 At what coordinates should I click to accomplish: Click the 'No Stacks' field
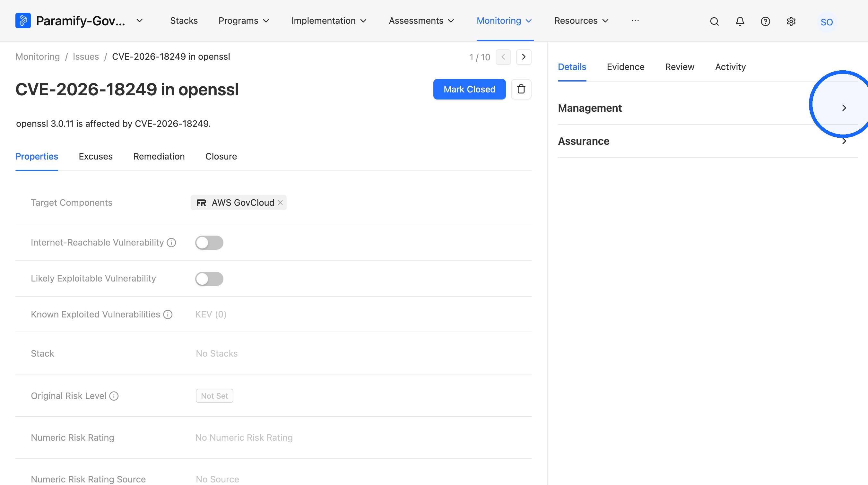(217, 353)
